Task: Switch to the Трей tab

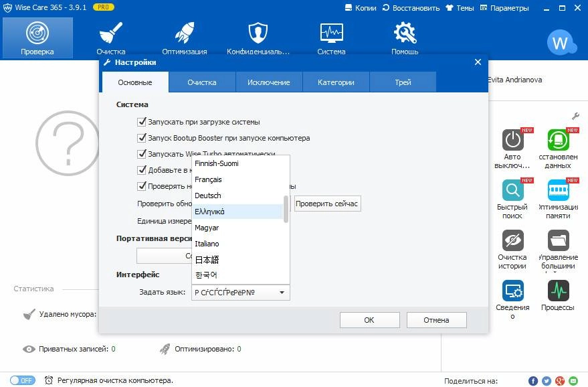Action: tap(403, 82)
